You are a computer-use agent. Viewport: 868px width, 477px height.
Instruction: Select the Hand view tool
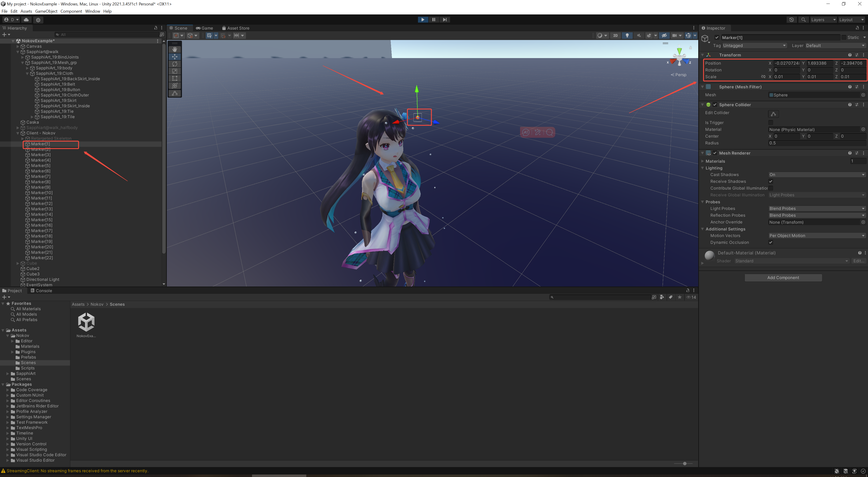coord(175,49)
